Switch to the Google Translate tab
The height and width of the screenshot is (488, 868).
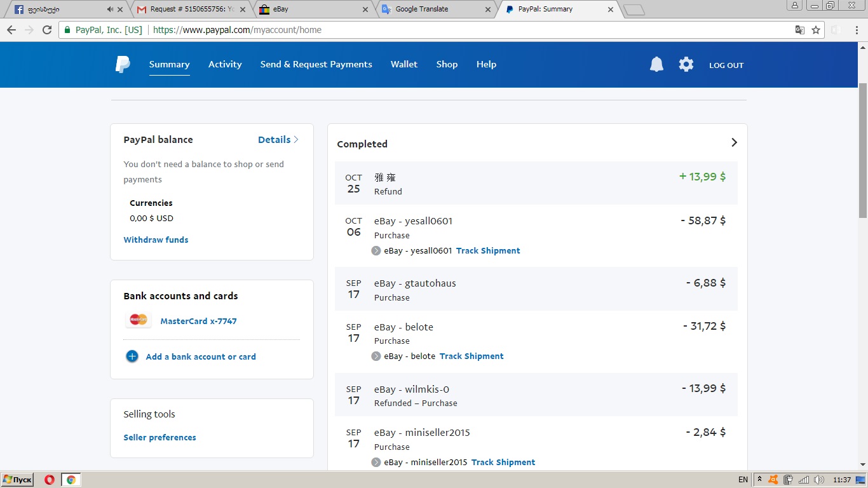[x=436, y=10]
